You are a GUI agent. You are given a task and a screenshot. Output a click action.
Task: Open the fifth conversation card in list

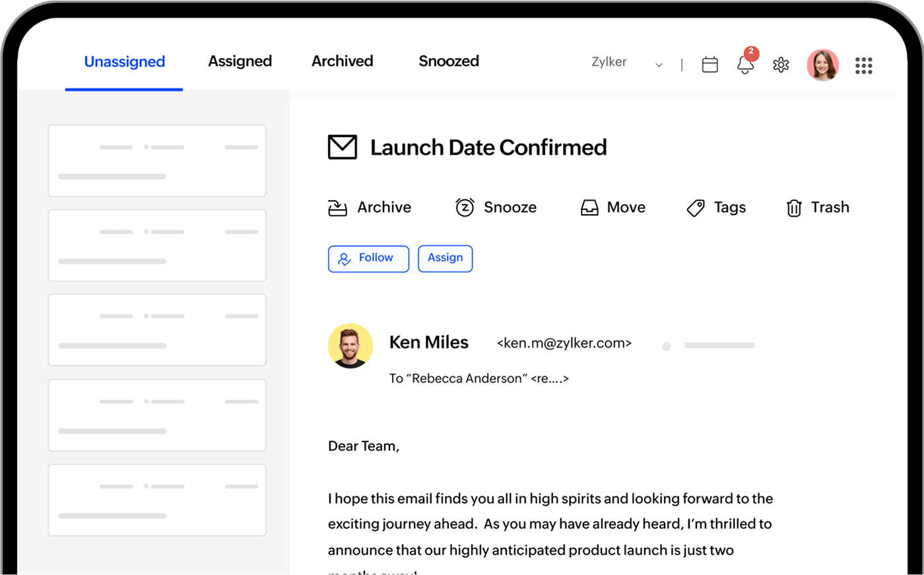pos(157,500)
